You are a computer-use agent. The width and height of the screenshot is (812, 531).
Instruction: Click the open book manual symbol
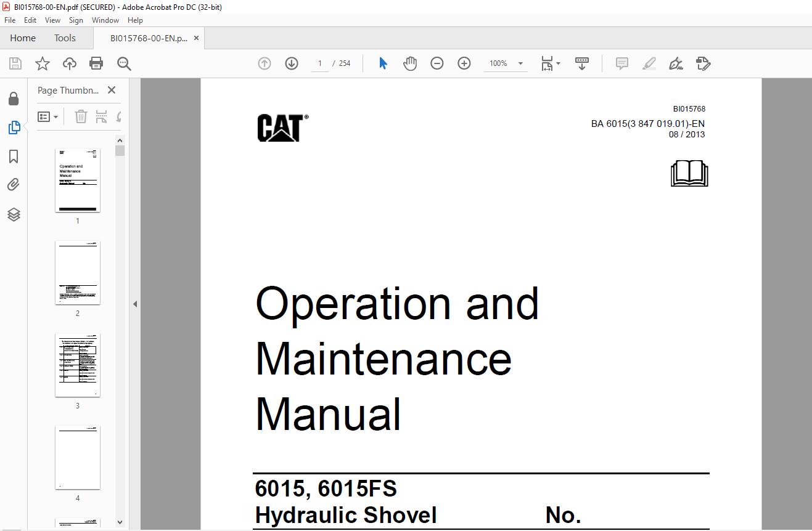689,173
